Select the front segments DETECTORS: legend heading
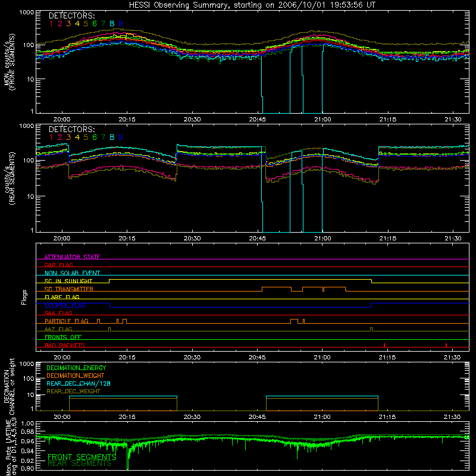 71,16
